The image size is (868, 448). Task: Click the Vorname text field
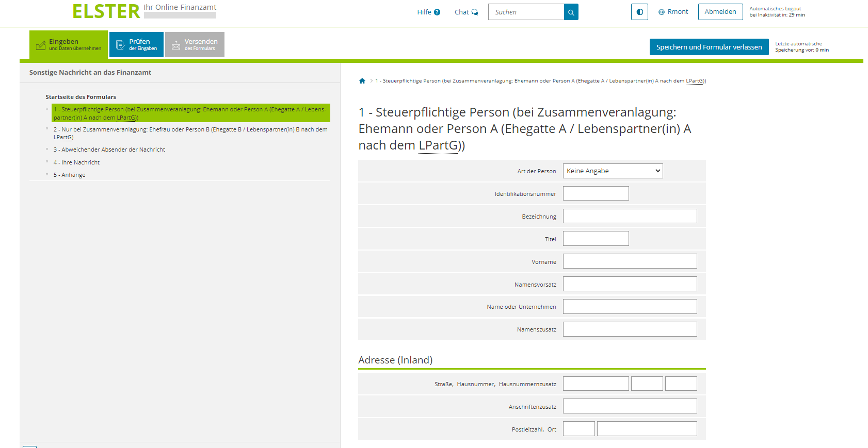point(630,261)
